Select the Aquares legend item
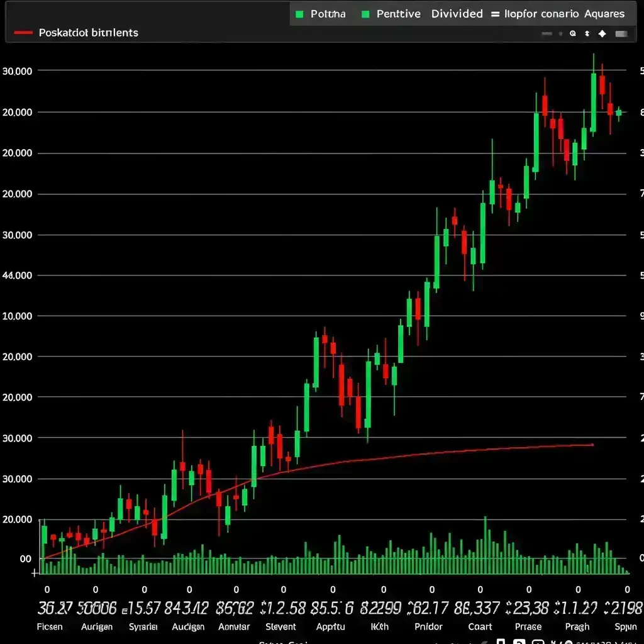Viewport: 644px width, 644px height. click(x=604, y=14)
